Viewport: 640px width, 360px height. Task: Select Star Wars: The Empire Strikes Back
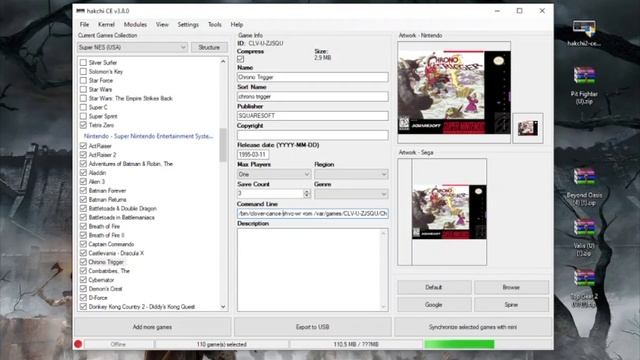pos(131,98)
